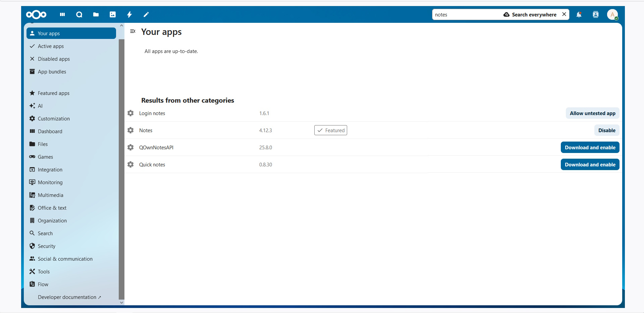Select Your apps in the sidebar

[71, 33]
